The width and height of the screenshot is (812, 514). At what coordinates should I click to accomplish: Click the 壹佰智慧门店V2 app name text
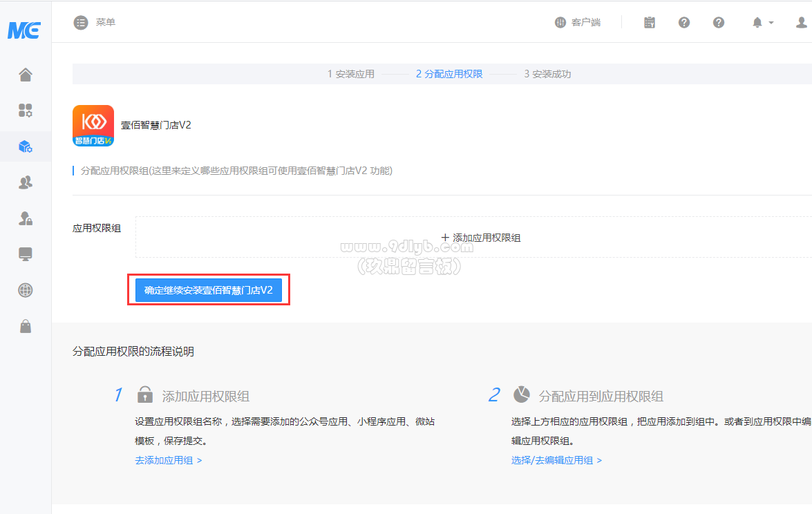156,125
